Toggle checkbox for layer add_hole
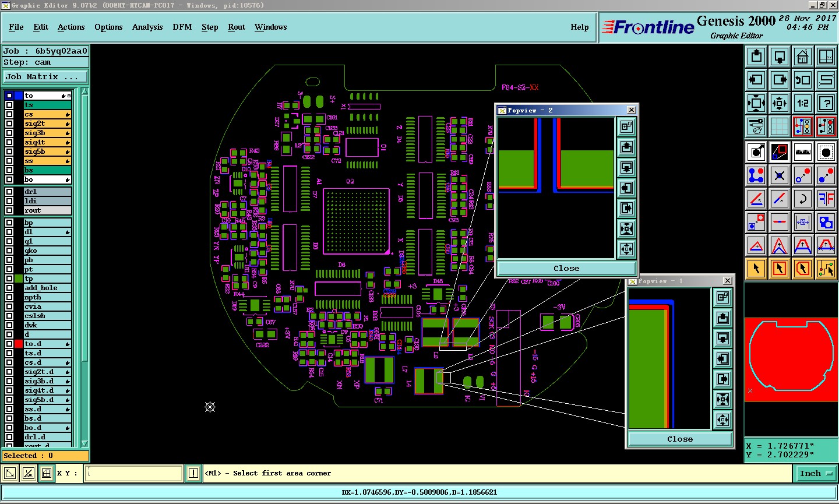Screen dimensions: 839x504 9,288
